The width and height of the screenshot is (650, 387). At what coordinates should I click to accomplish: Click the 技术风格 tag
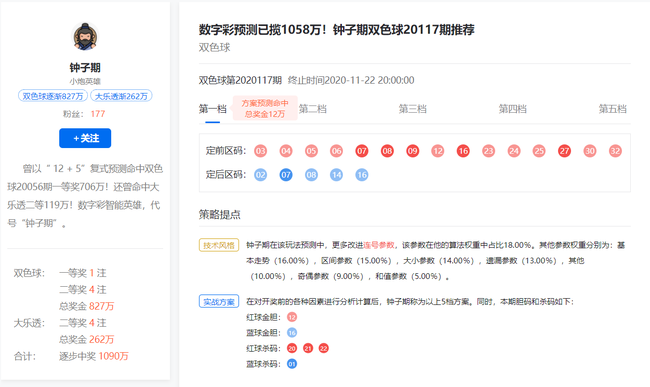point(219,245)
